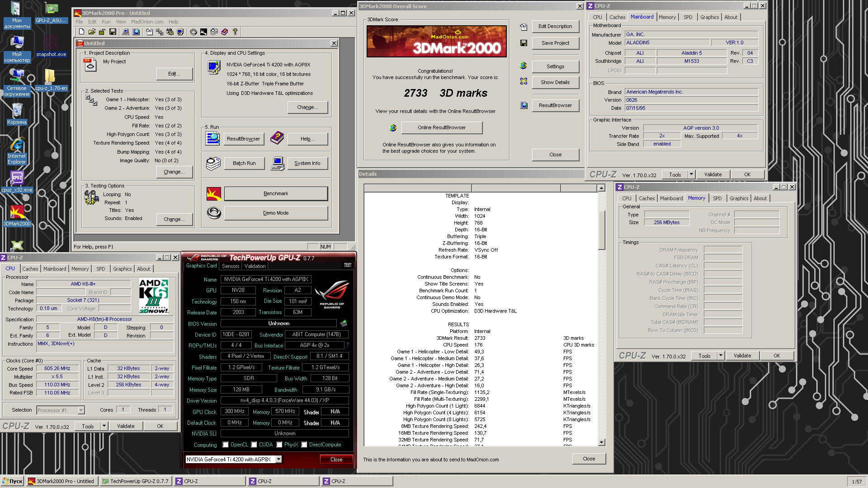
Task: Click the Details list scroll down arrow
Action: click(601, 442)
